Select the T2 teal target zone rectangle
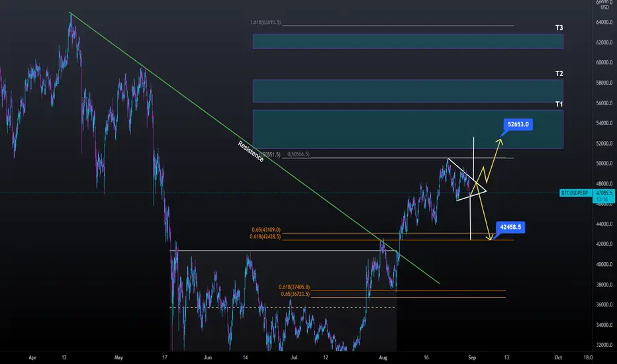617x364 pixels. pos(408,91)
